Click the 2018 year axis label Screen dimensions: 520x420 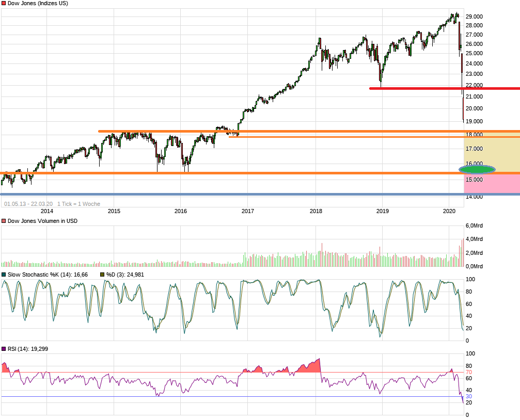(x=316, y=211)
